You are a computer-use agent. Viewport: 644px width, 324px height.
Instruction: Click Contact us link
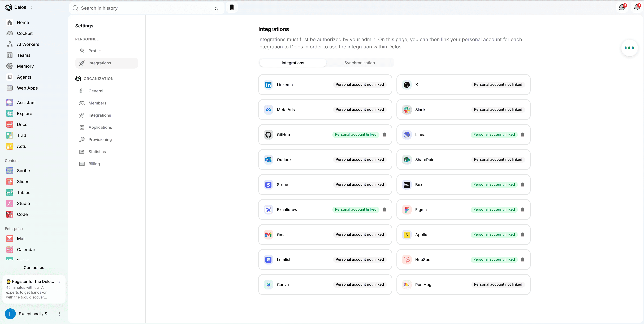click(34, 267)
